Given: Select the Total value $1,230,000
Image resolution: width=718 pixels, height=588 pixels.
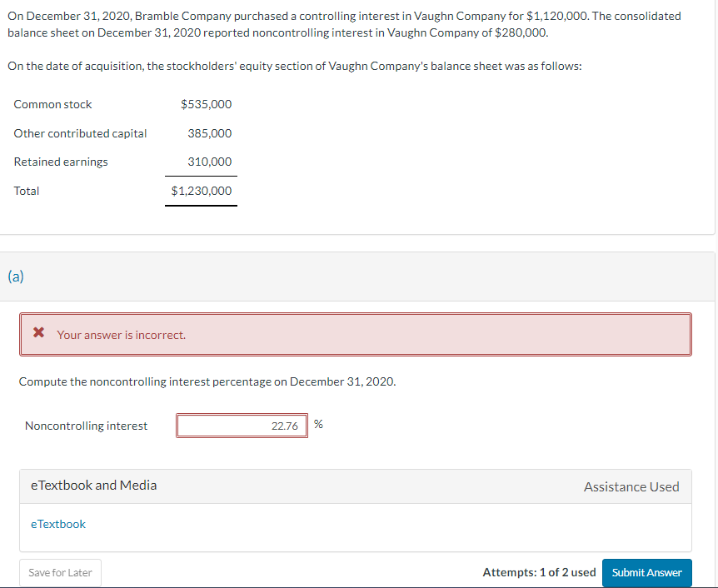Looking at the screenshot, I should point(202,191).
